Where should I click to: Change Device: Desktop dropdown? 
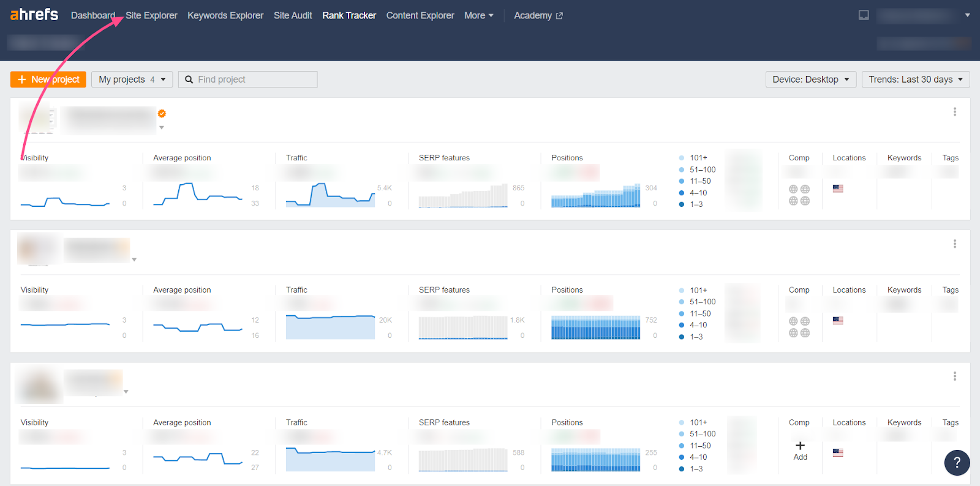(811, 80)
